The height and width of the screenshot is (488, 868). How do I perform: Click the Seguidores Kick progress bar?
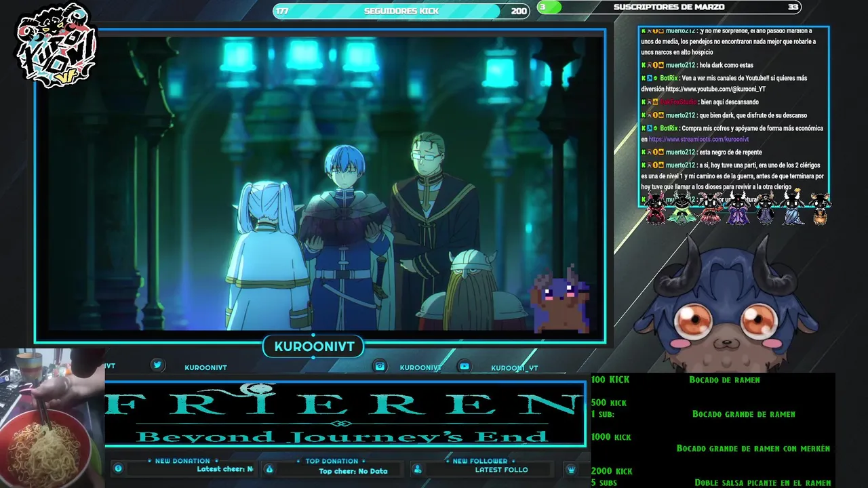point(401,11)
